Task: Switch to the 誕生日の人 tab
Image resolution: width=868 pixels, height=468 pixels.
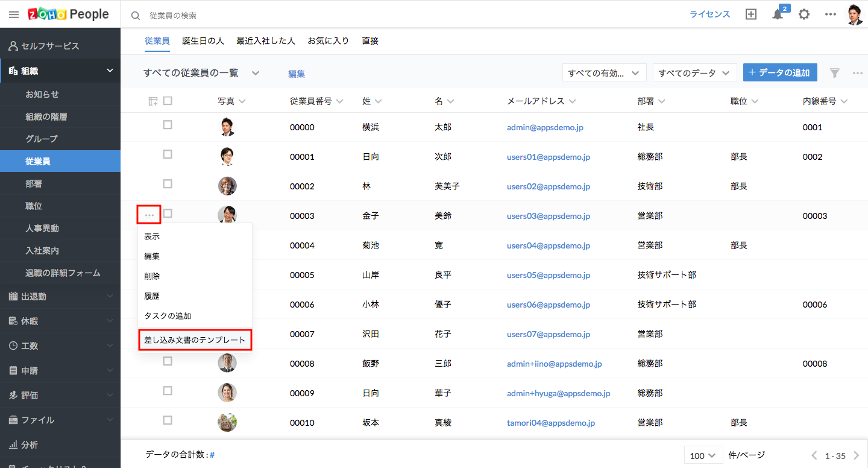Action: [x=203, y=41]
